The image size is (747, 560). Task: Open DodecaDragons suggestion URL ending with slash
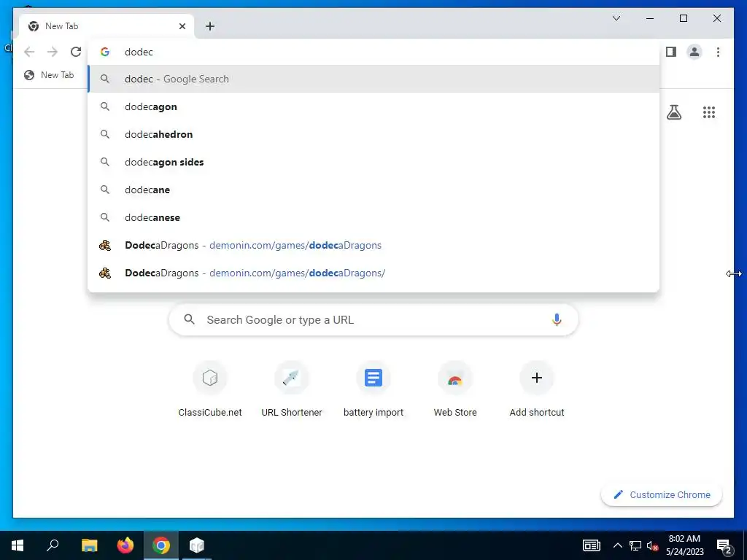(x=373, y=273)
